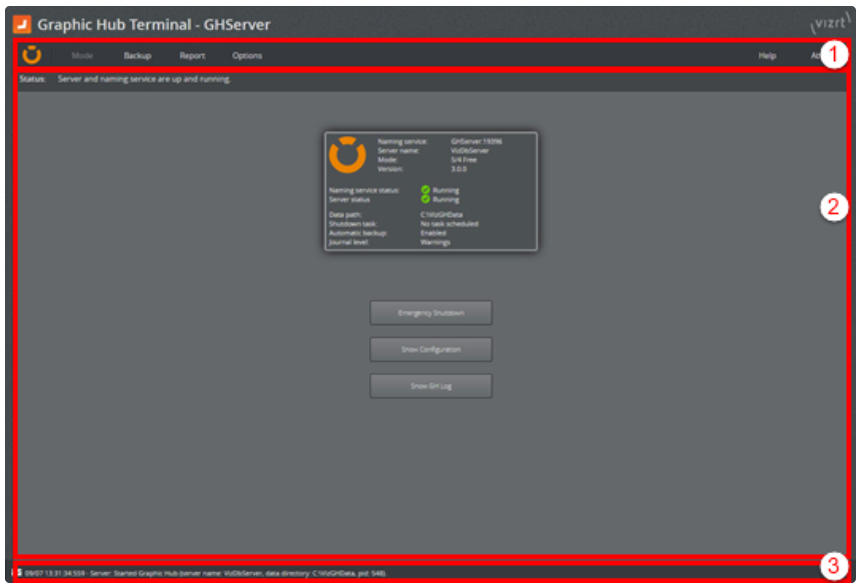
Task: Click the naming service value 'GHServer:19396'
Action: click(x=476, y=141)
